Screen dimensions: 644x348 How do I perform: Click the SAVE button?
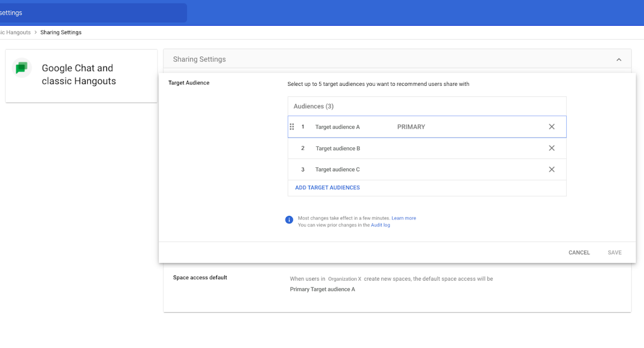pos(615,253)
